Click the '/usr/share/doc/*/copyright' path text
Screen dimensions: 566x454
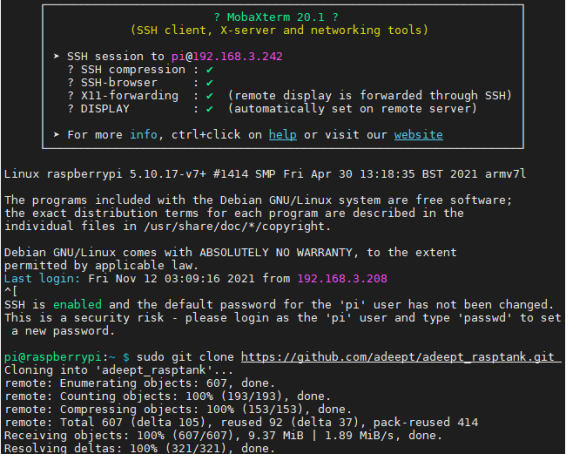(x=234, y=226)
